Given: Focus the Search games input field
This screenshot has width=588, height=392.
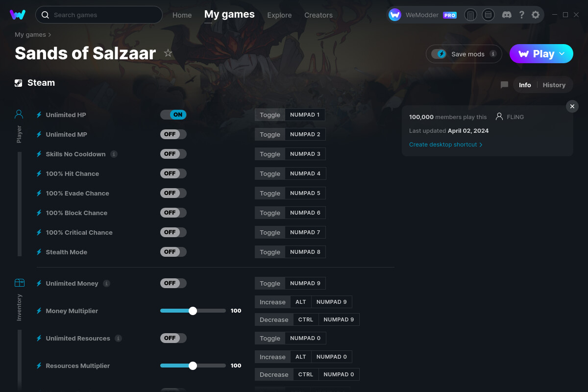Looking at the screenshot, I should pyautogui.click(x=103, y=15).
